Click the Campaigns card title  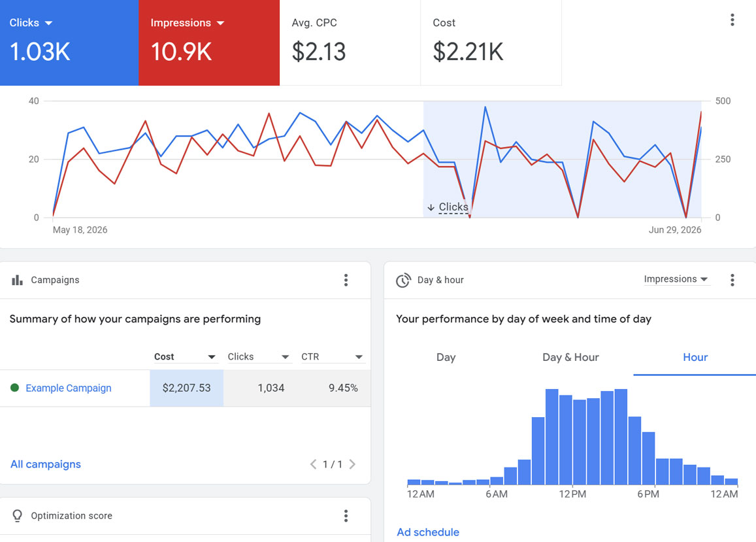coord(55,280)
